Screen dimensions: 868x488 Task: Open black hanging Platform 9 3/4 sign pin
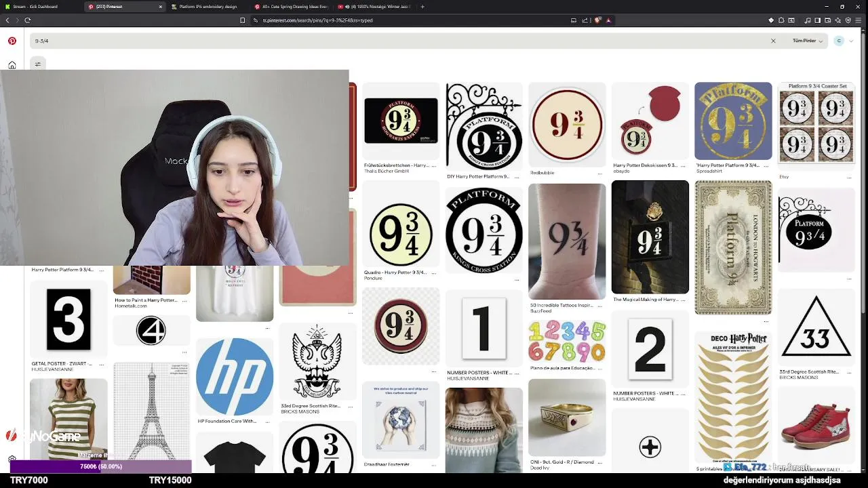(x=816, y=230)
